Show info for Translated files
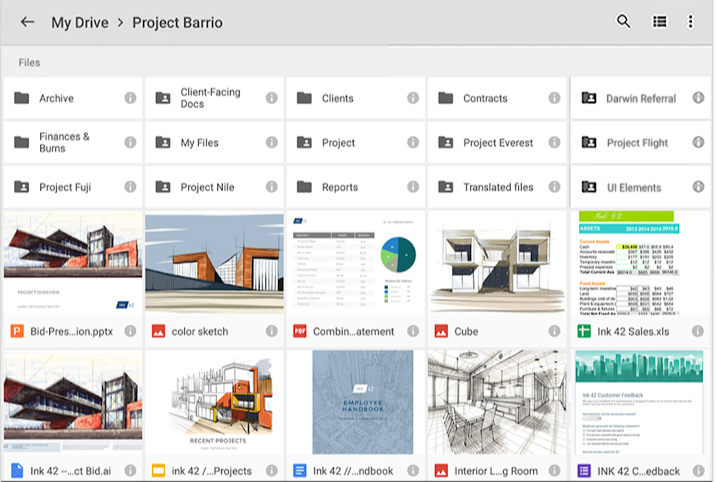 tap(554, 186)
